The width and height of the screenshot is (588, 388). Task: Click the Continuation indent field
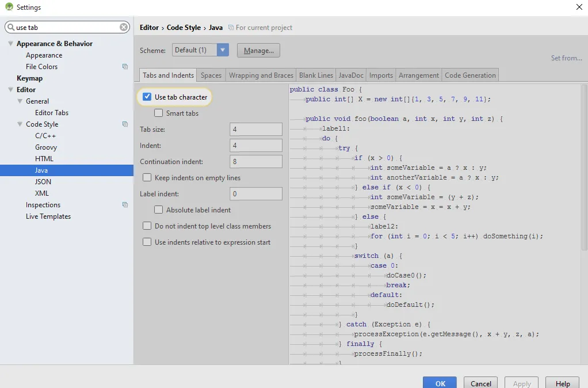click(x=256, y=161)
